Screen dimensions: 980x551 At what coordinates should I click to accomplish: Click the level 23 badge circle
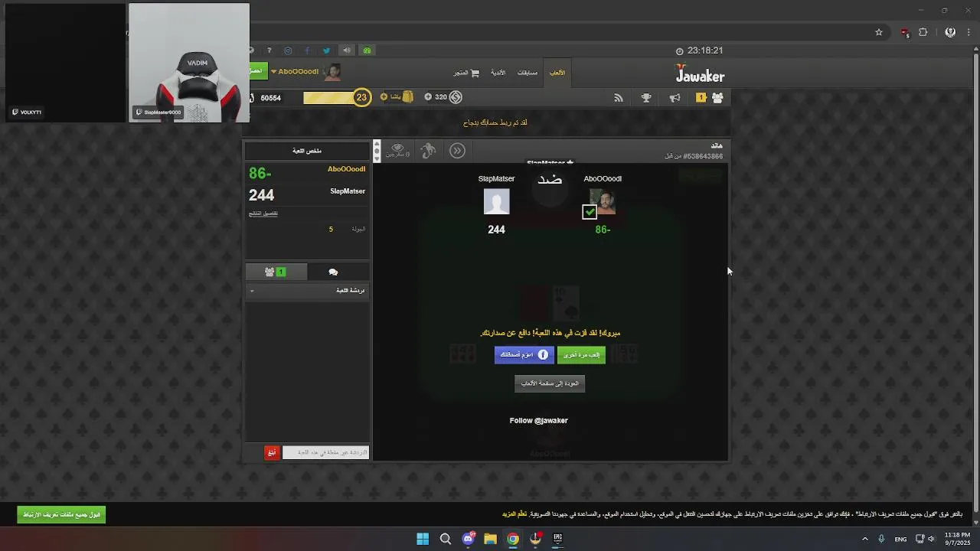[361, 97]
